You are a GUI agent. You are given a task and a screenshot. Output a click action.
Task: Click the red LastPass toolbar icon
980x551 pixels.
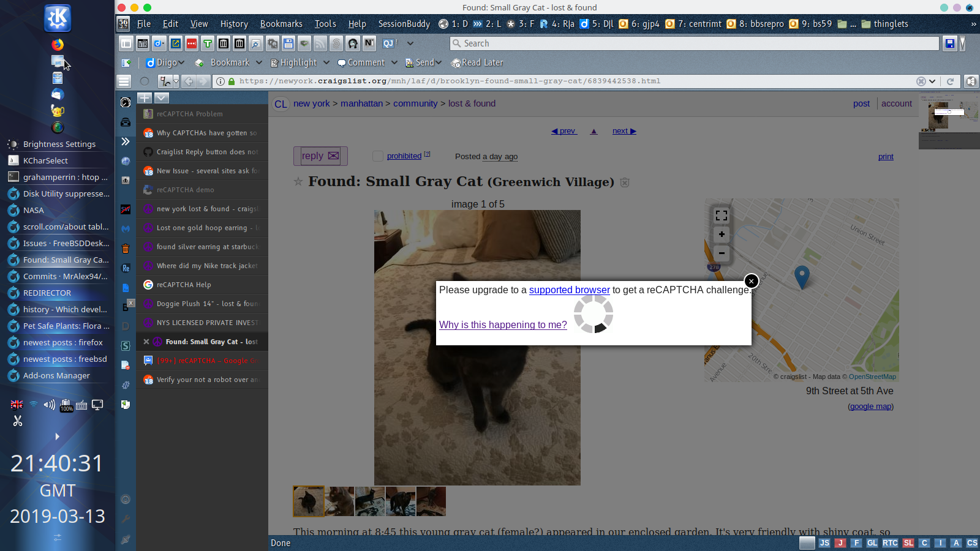click(x=192, y=43)
